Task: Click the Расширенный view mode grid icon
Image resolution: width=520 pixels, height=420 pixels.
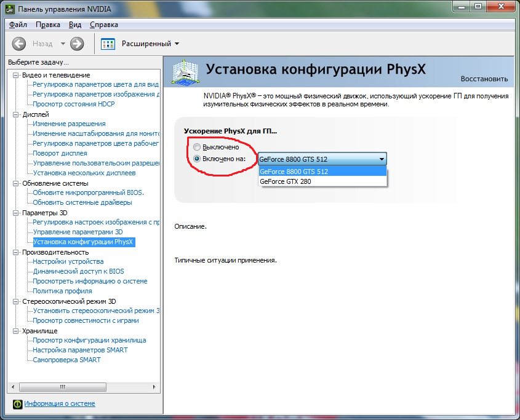Action: pyautogui.click(x=108, y=44)
